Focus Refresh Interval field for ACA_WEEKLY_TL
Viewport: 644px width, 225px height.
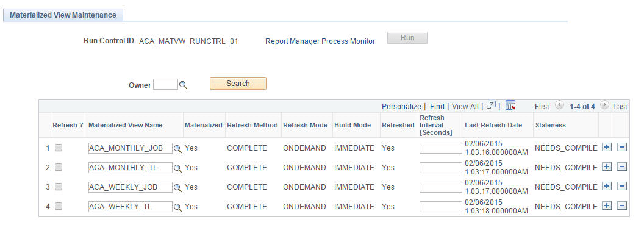point(440,207)
